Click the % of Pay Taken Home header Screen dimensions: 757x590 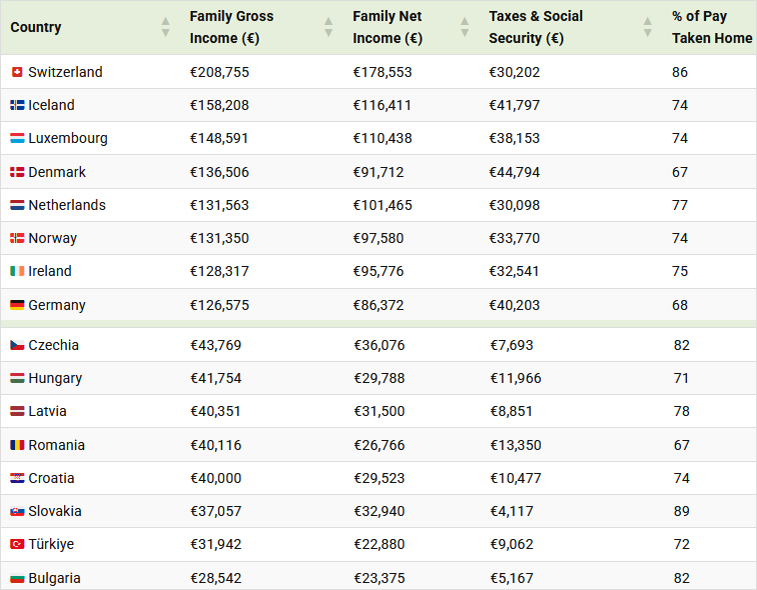(711, 27)
